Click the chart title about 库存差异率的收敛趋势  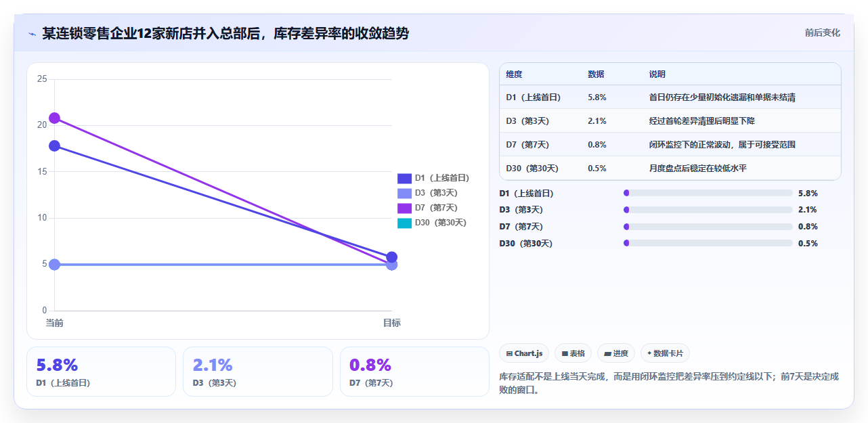pos(225,33)
